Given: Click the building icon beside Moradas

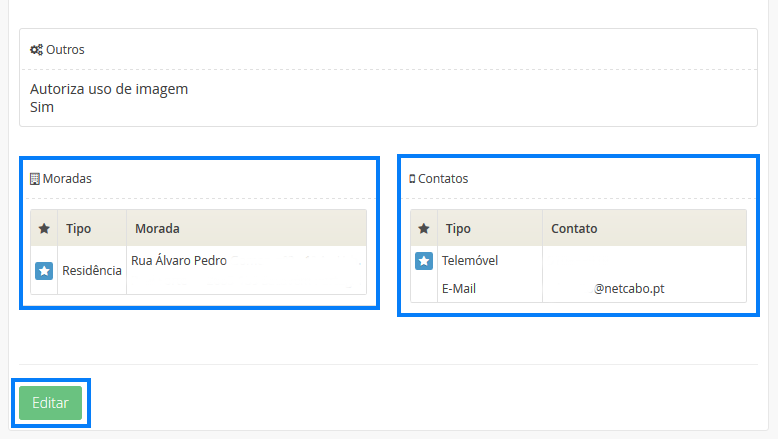Looking at the screenshot, I should (35, 179).
